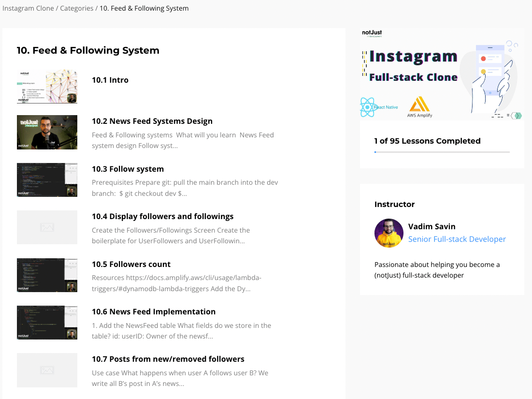Viewport: 532px width, 399px height.
Task: Click the notJust logo on course banner
Action: point(372,33)
